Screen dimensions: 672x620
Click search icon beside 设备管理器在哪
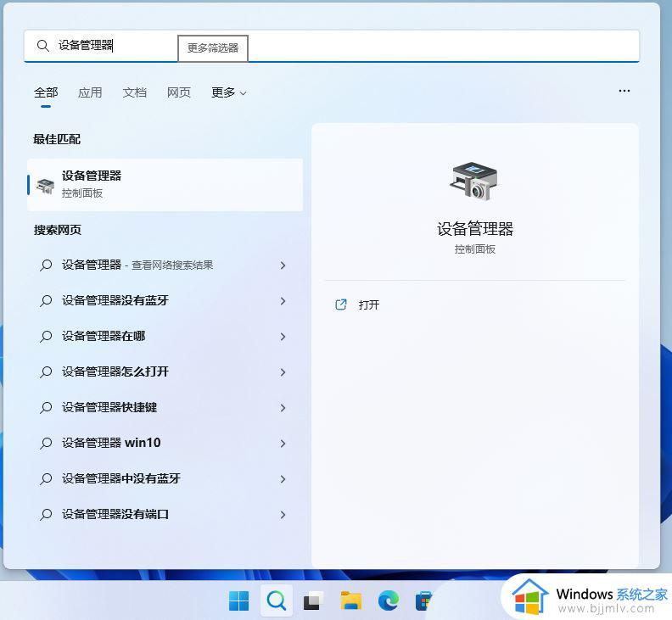(46, 337)
